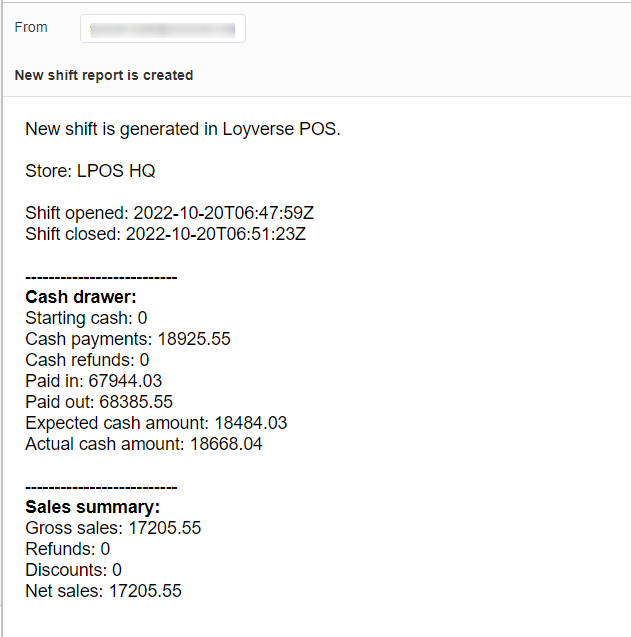Click the 'Cash drawer:' heading
631x637 pixels.
coord(81,297)
